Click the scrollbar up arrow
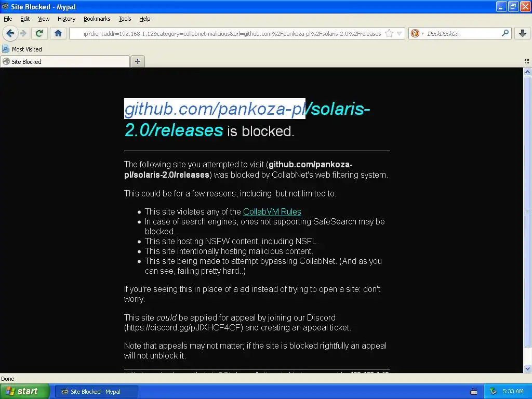 coord(527,72)
